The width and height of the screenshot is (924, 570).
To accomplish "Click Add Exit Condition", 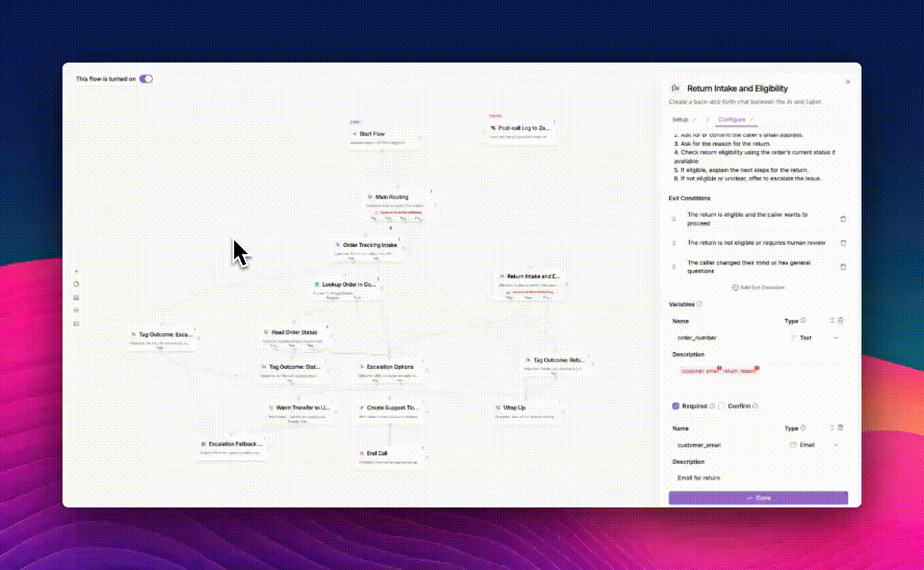I will coord(758,287).
